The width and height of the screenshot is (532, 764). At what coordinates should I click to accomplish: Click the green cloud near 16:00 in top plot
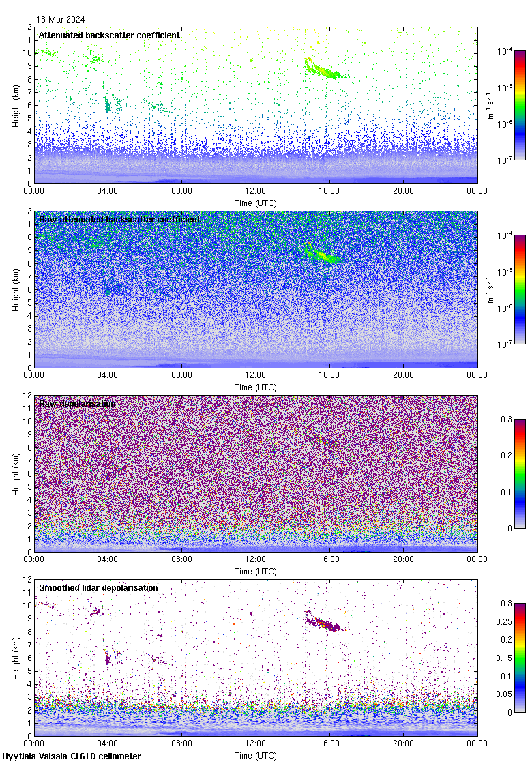tap(324, 70)
